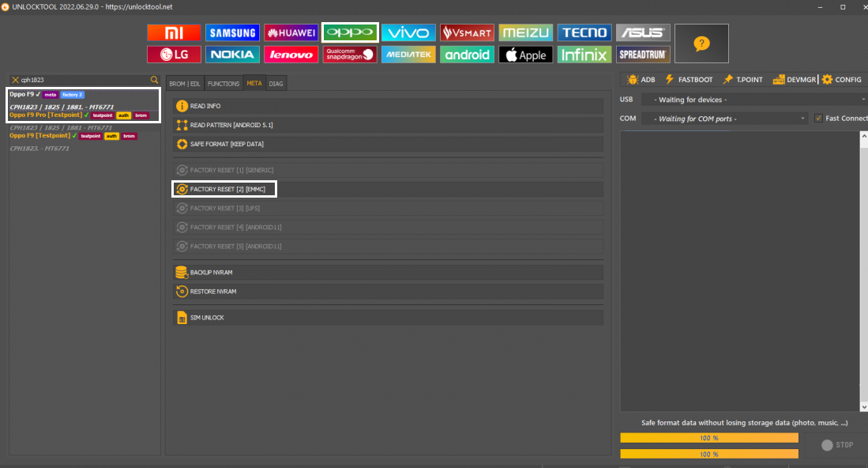868x468 pixels.
Task: Open T.POINT test point viewer
Action: (x=743, y=80)
